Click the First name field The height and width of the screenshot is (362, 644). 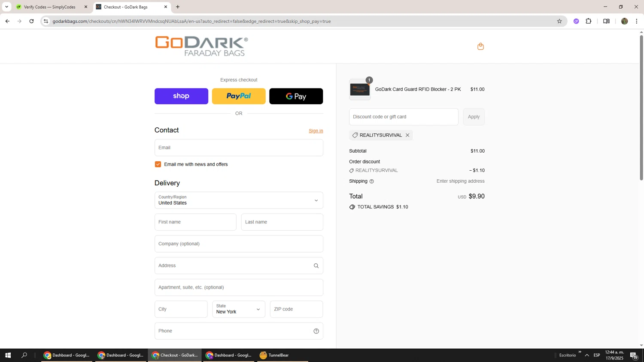[x=195, y=222]
